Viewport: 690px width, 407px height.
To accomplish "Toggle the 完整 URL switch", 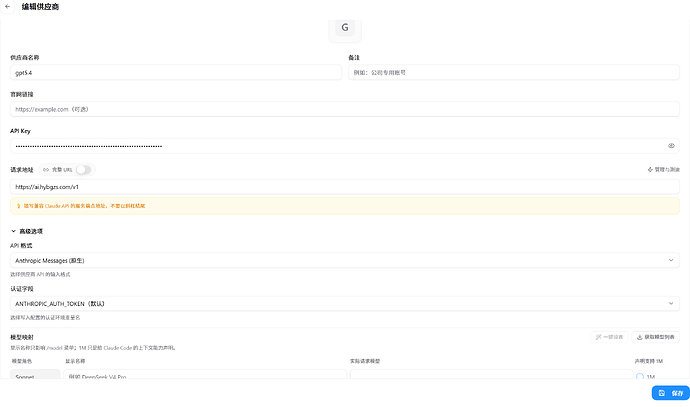I will coord(83,169).
